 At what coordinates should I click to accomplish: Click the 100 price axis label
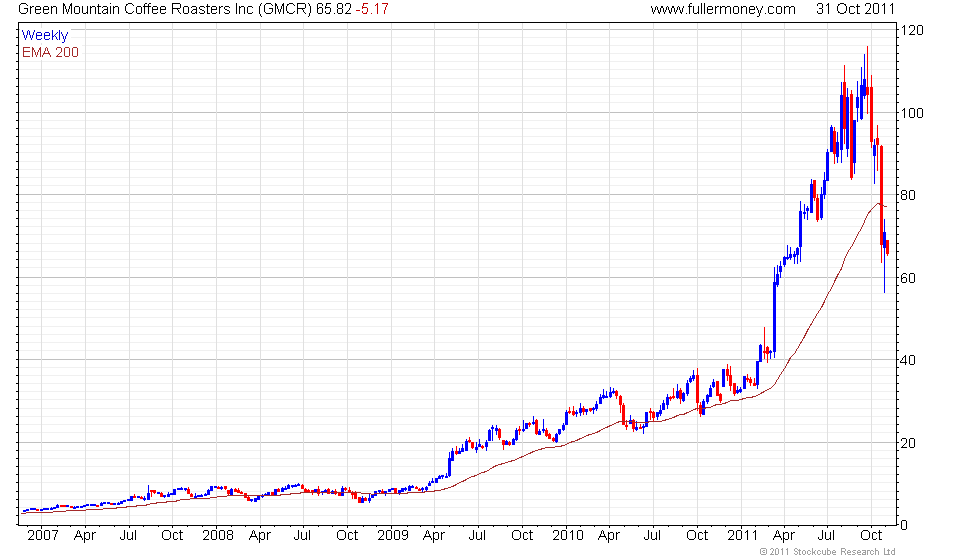pos(912,113)
